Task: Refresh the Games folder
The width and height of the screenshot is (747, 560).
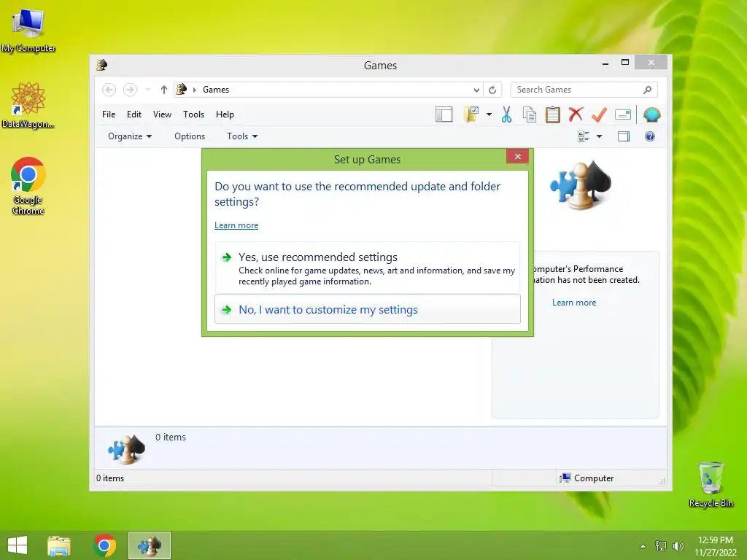Action: point(492,90)
